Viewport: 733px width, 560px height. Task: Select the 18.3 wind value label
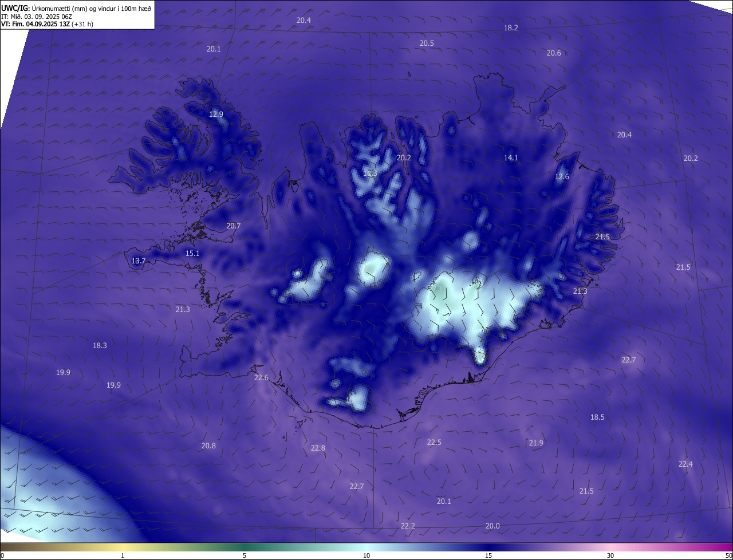coord(100,345)
